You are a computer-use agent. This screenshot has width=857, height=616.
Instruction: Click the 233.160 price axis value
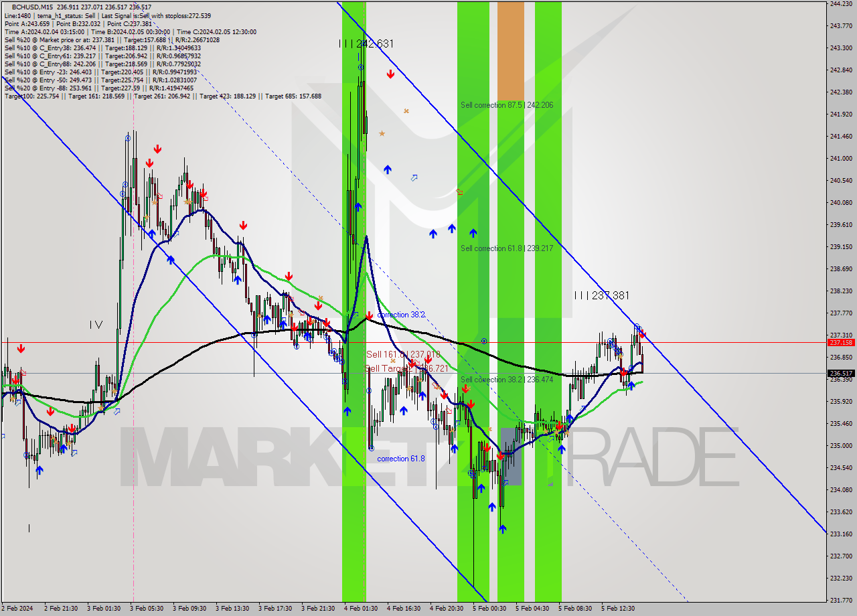(840, 534)
